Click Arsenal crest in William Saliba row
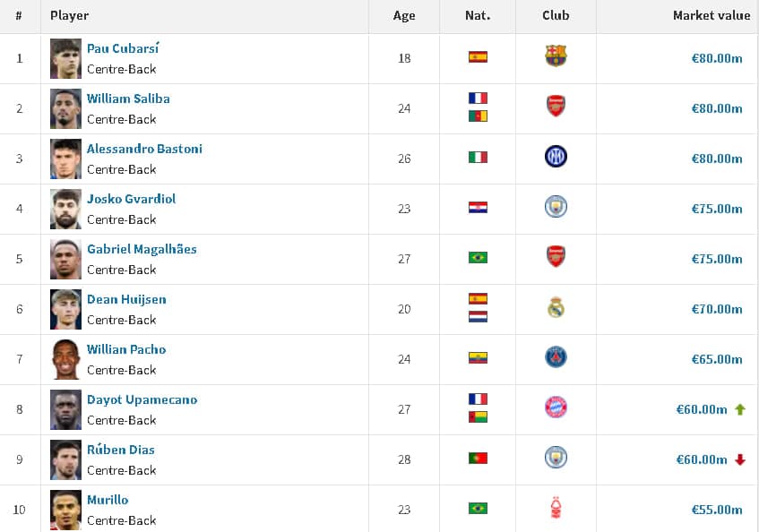 (556, 107)
